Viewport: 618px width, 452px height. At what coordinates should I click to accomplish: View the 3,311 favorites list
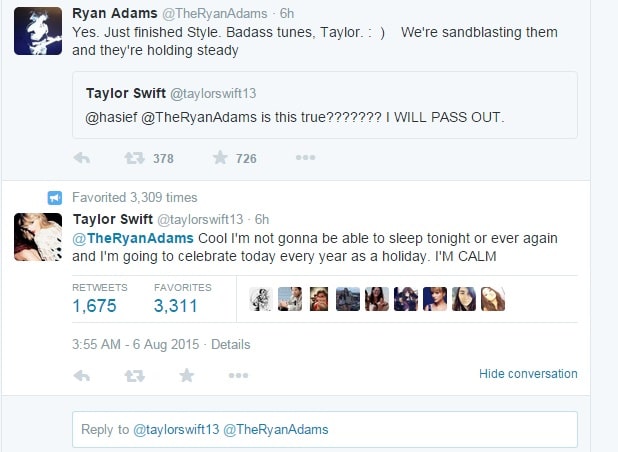click(176, 305)
